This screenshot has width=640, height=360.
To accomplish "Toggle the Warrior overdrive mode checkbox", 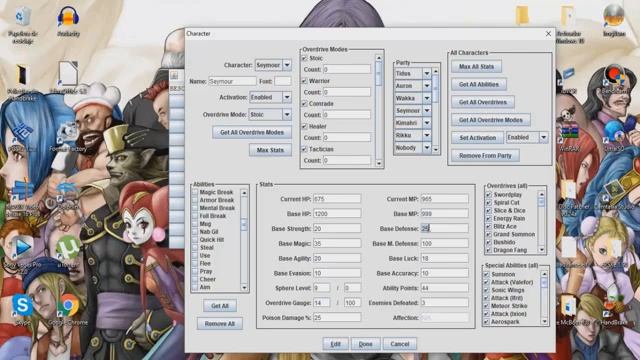I will click(304, 81).
